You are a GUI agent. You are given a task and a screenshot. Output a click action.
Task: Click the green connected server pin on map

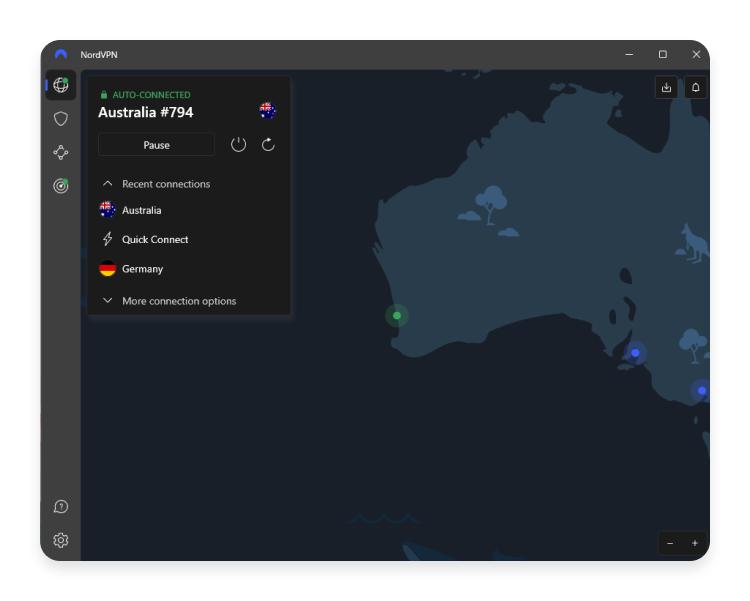[397, 315]
